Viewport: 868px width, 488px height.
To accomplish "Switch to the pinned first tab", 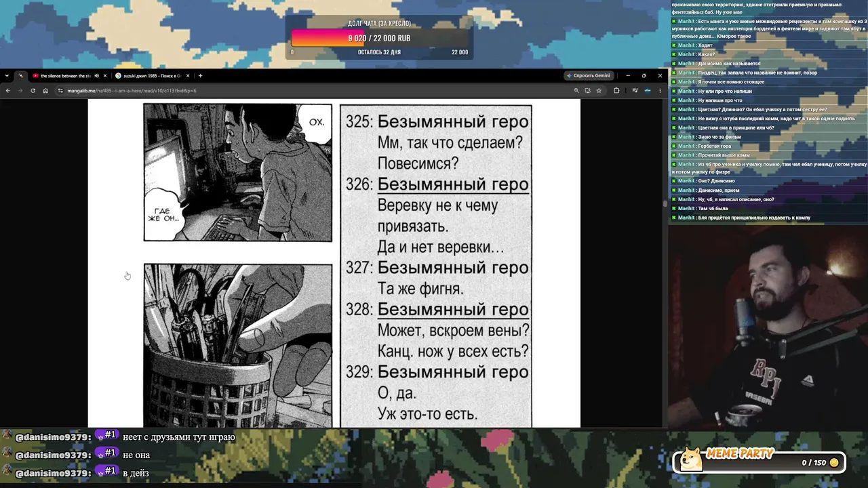I will tap(21, 76).
